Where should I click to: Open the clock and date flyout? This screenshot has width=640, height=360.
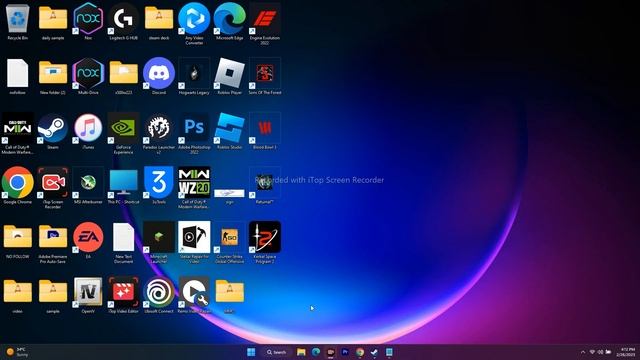625,352
